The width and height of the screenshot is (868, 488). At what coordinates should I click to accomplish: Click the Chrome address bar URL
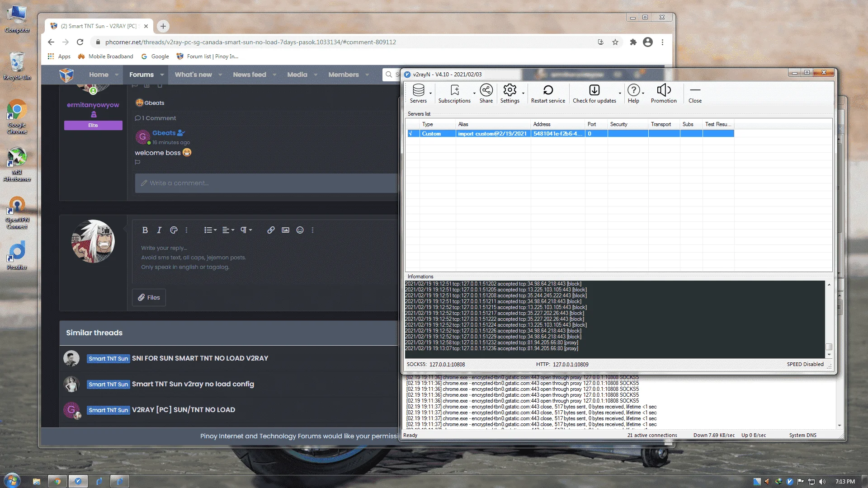coord(250,42)
